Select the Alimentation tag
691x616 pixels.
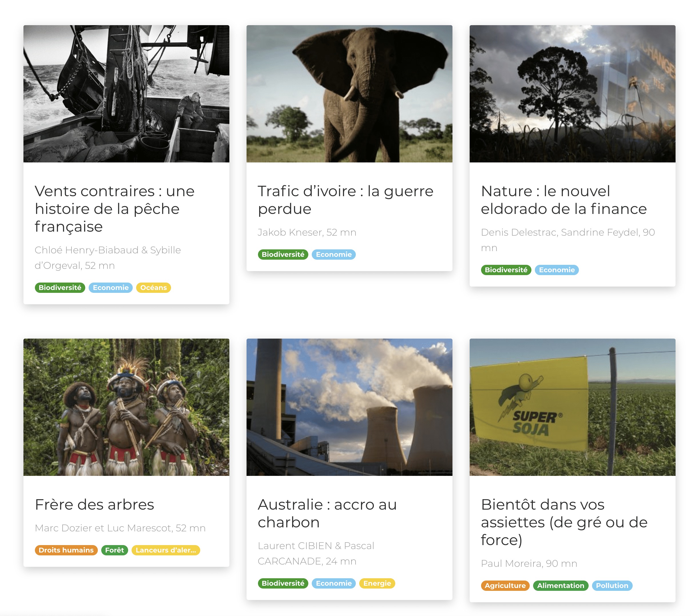pyautogui.click(x=561, y=586)
